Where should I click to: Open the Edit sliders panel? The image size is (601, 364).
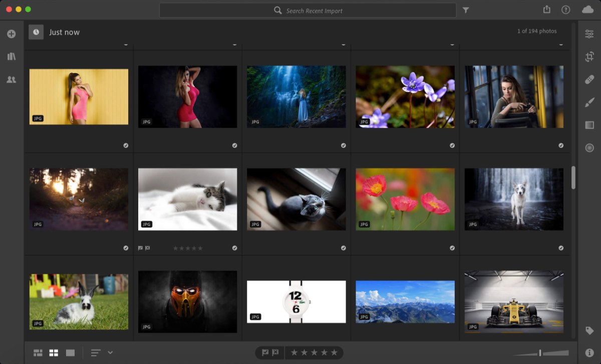tap(589, 34)
